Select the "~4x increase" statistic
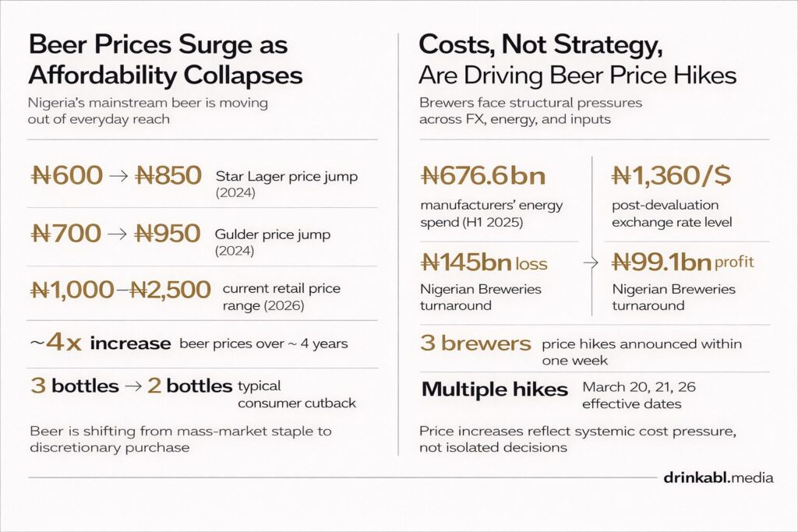The width and height of the screenshot is (798, 532). [100, 343]
